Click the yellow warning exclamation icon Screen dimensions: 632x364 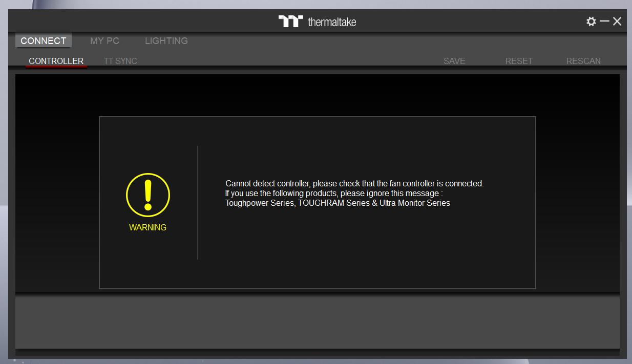click(x=148, y=195)
